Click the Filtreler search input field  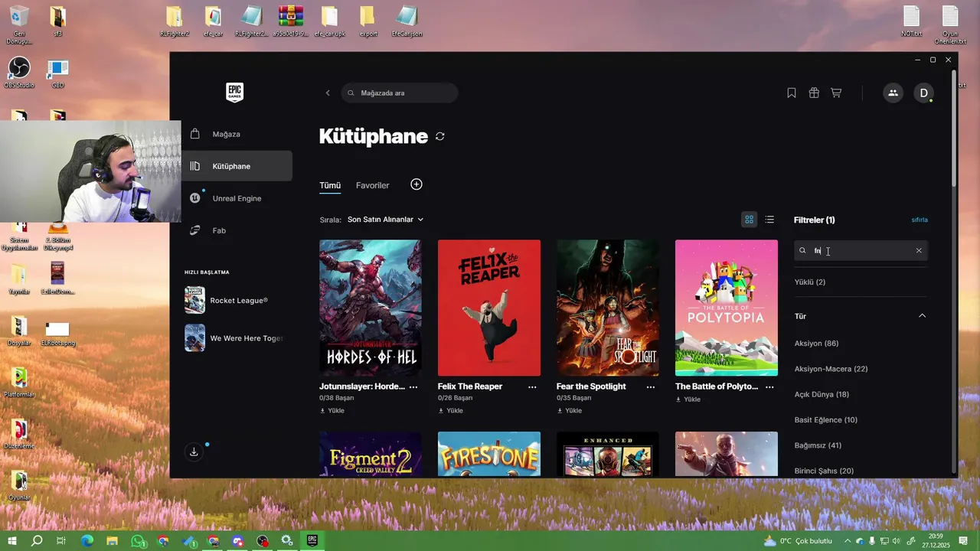pyautogui.click(x=861, y=250)
